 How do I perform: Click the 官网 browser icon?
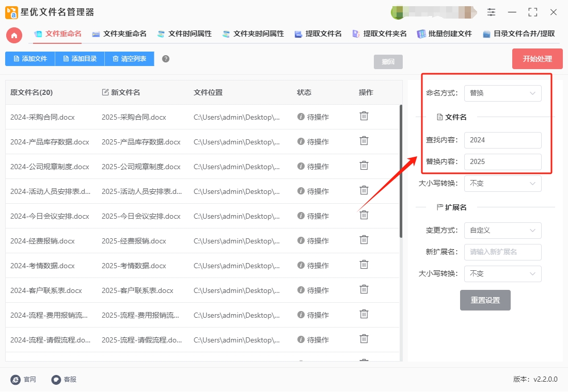(15, 379)
